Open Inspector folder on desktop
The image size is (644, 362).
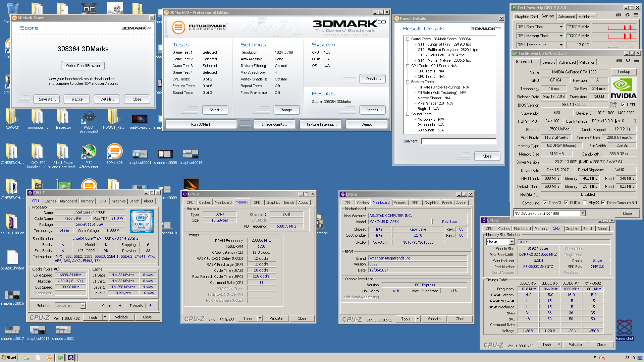63,119
